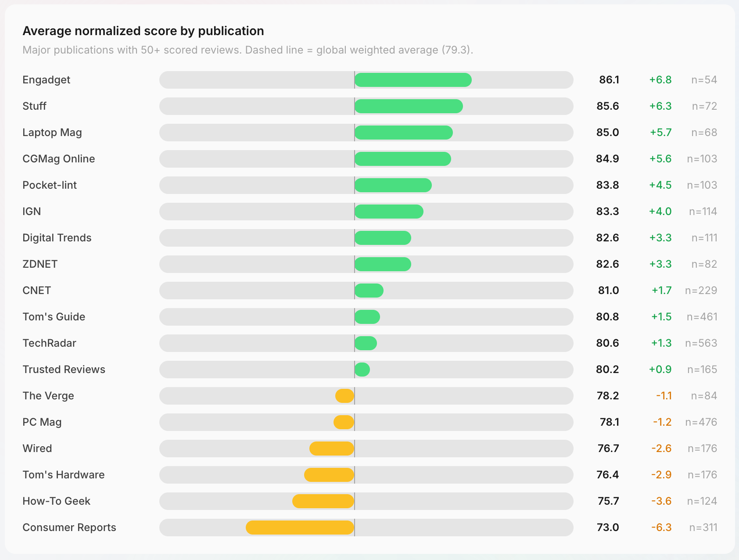This screenshot has width=739, height=560.
Task: Select the Stuff publication label
Action: point(34,106)
